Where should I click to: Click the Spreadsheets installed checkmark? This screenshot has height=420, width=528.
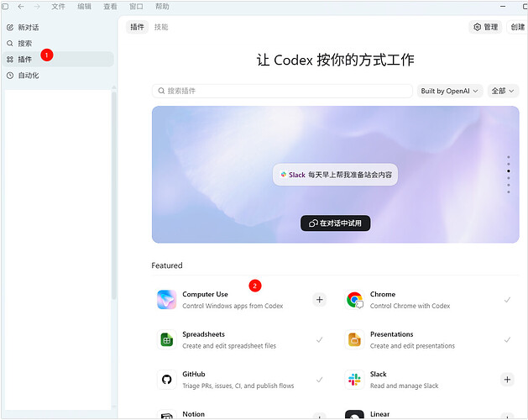pos(319,339)
